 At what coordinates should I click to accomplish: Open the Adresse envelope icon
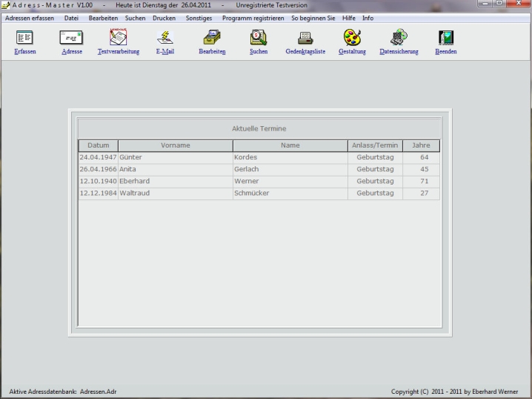coord(72,38)
